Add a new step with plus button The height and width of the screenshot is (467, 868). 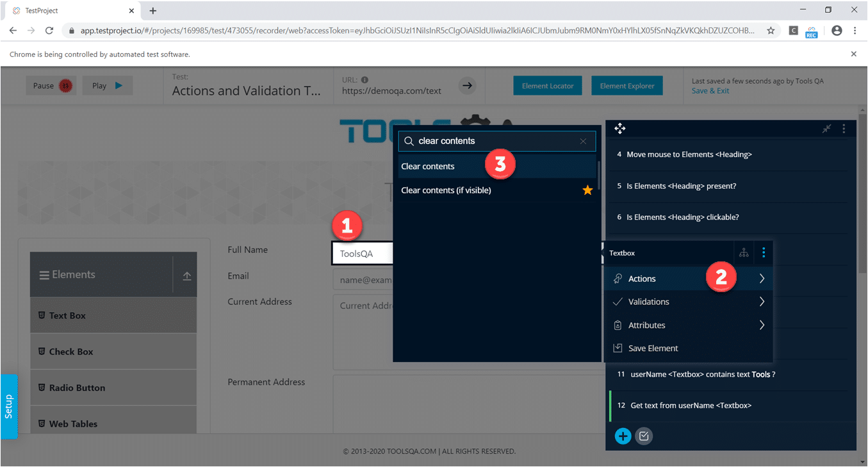pyautogui.click(x=623, y=436)
